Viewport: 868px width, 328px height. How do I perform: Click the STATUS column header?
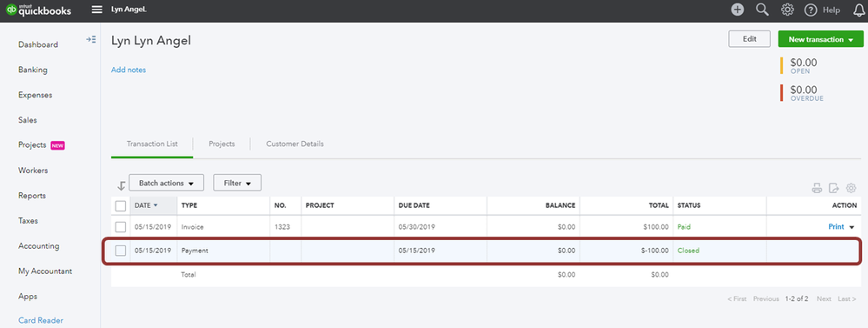[689, 205]
